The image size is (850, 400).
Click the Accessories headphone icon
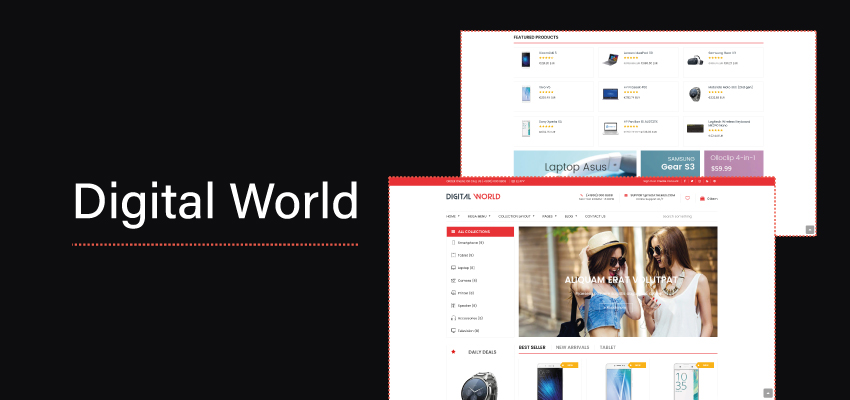453,318
